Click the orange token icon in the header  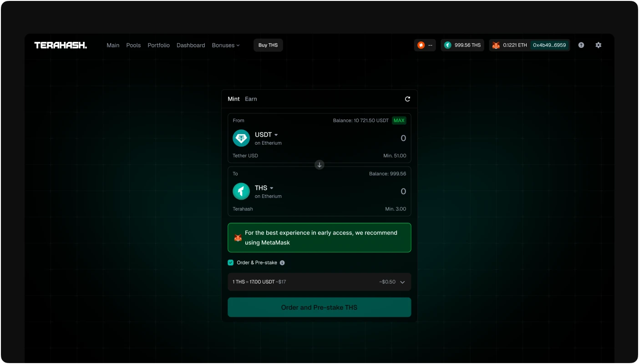click(x=421, y=45)
